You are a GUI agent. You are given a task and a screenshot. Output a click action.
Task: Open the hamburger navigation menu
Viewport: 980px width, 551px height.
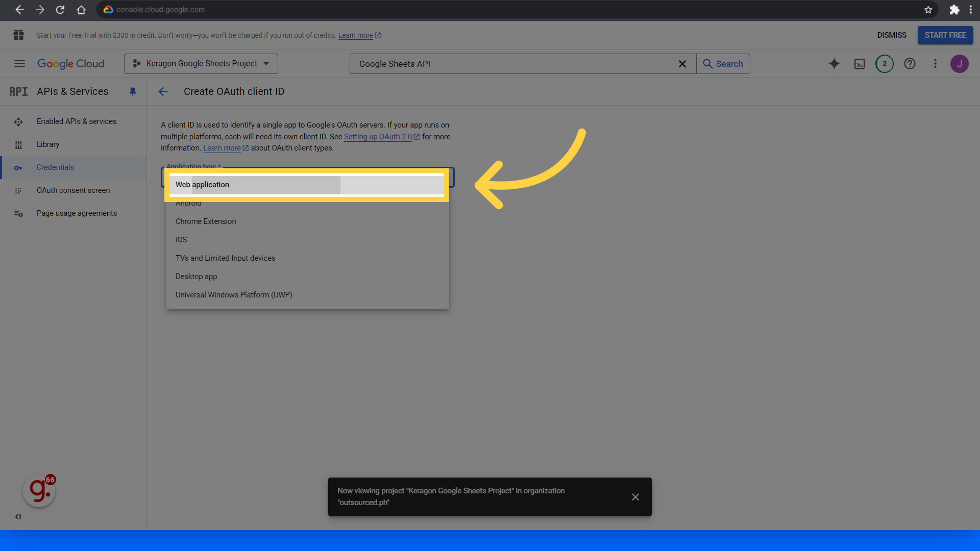coord(19,64)
